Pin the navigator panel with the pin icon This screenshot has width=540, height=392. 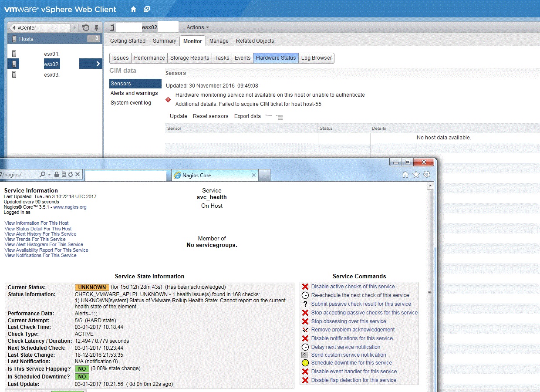(96, 27)
